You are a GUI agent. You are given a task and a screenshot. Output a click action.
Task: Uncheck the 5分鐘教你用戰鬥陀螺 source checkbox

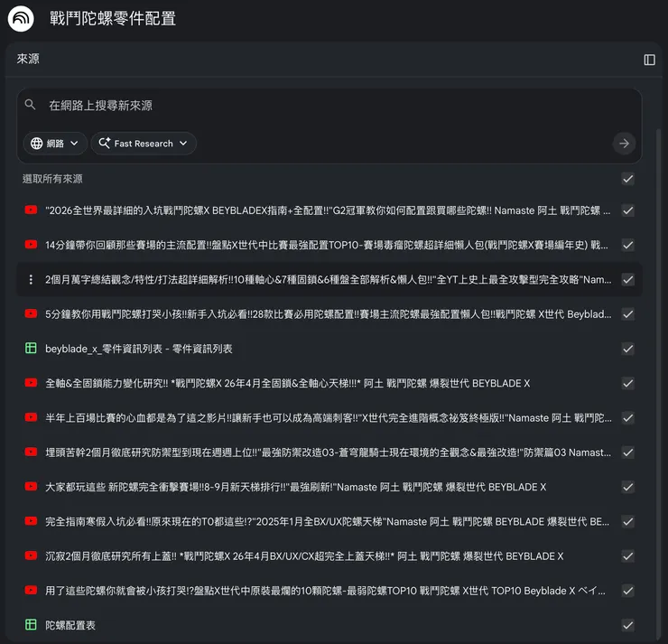point(627,314)
